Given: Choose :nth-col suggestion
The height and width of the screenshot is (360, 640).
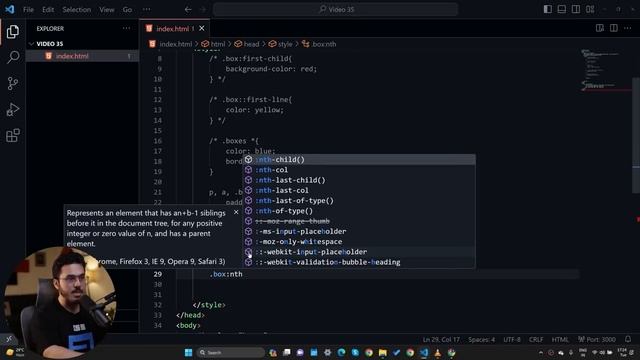Looking at the screenshot, I should click(x=359, y=170).
